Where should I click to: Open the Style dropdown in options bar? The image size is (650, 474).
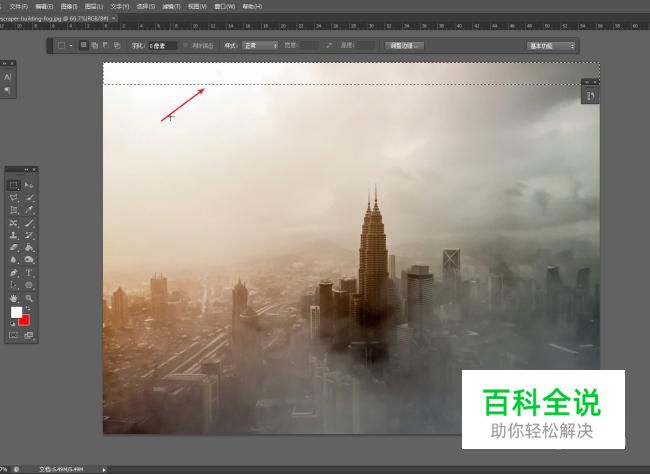260,46
